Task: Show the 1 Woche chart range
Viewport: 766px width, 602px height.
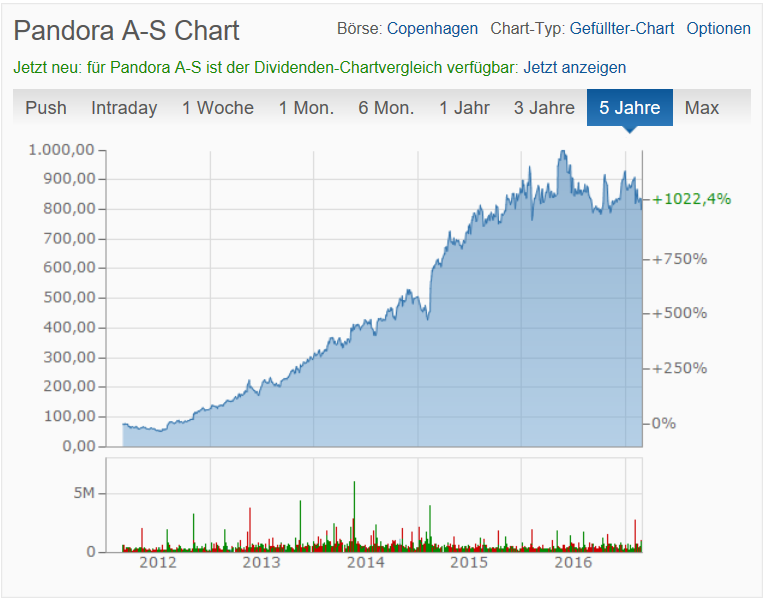Action: coord(217,108)
